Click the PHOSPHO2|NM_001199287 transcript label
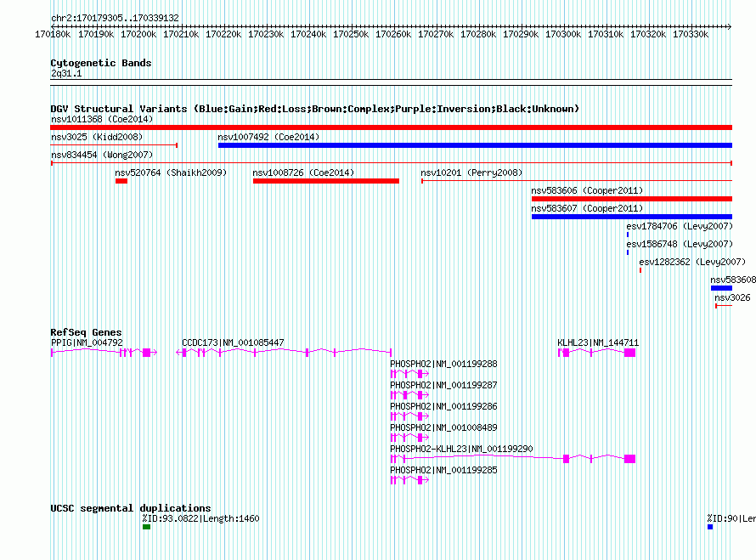This screenshot has height=560, width=756. click(443, 385)
